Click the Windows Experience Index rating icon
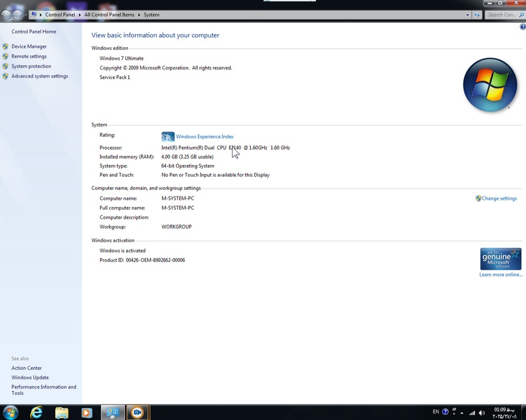The width and height of the screenshot is (526, 420). (168, 137)
